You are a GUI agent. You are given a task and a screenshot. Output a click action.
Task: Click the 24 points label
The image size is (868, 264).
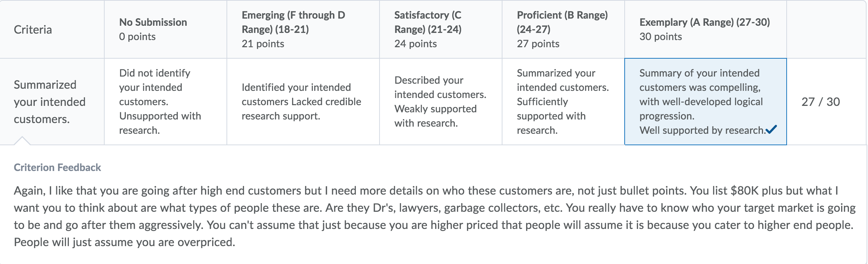point(415,44)
